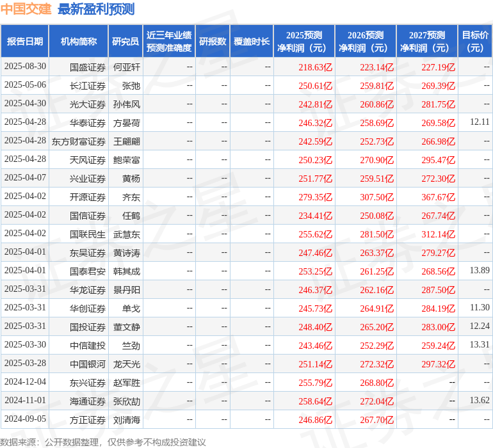Click the 13.89 target price cell
The width and height of the screenshot is (493, 448).
point(479,271)
